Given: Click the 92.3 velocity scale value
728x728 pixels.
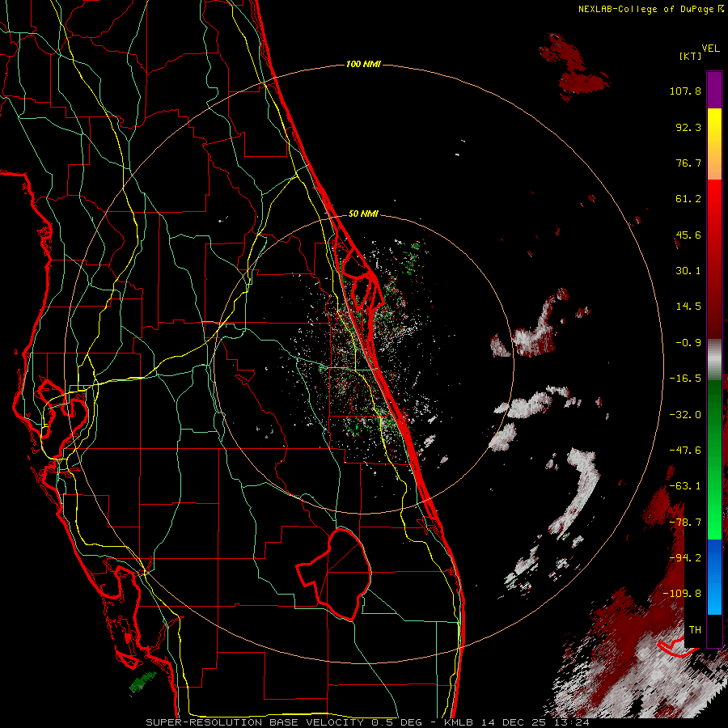Looking at the screenshot, I should click(688, 127).
